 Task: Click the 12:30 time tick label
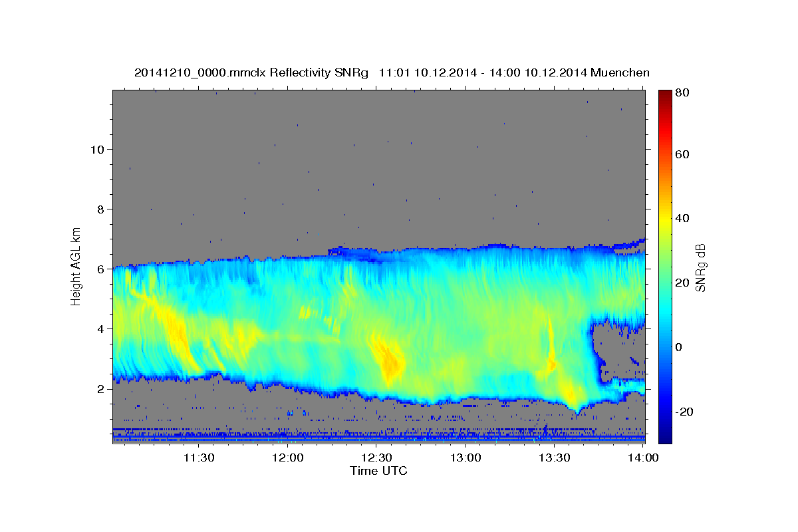click(x=376, y=458)
